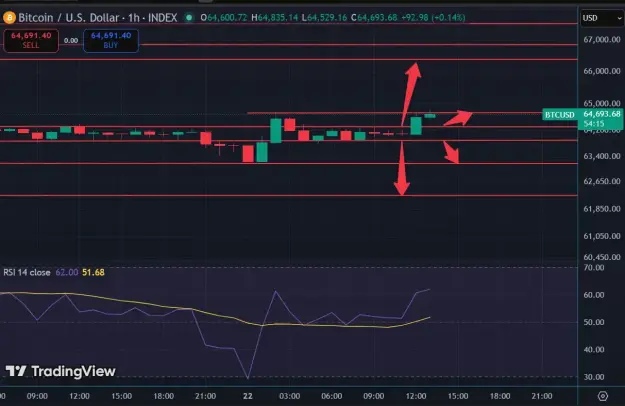
Task: Click the RSI 50.00 scale label
Action: tap(594, 322)
